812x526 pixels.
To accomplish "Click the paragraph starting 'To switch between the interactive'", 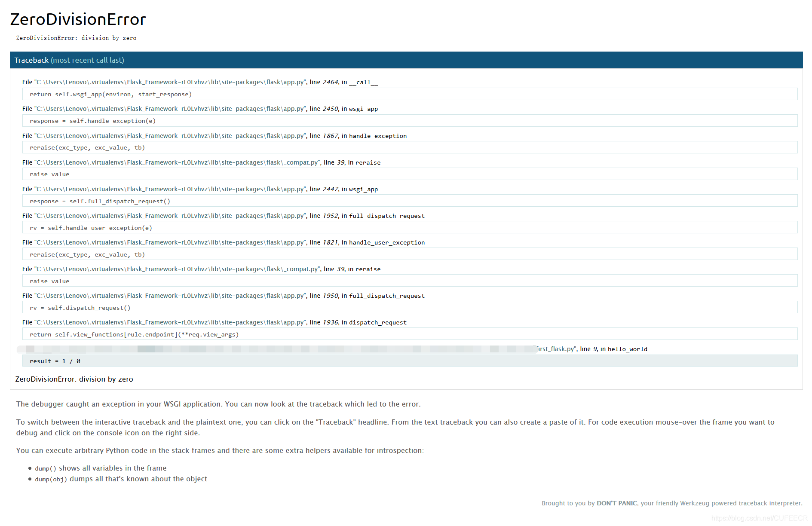I will pos(395,428).
